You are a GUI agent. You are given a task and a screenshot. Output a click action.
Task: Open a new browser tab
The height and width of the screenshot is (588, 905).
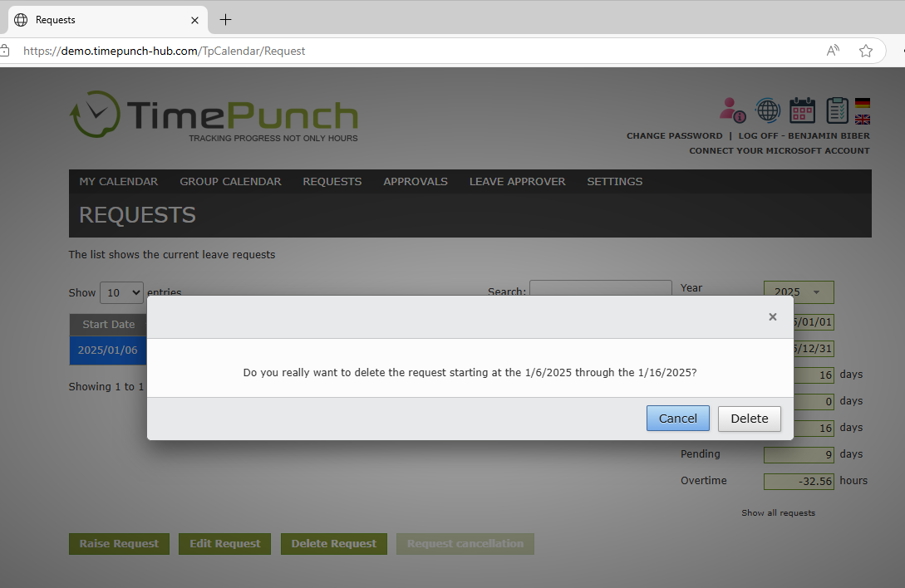[x=225, y=20]
